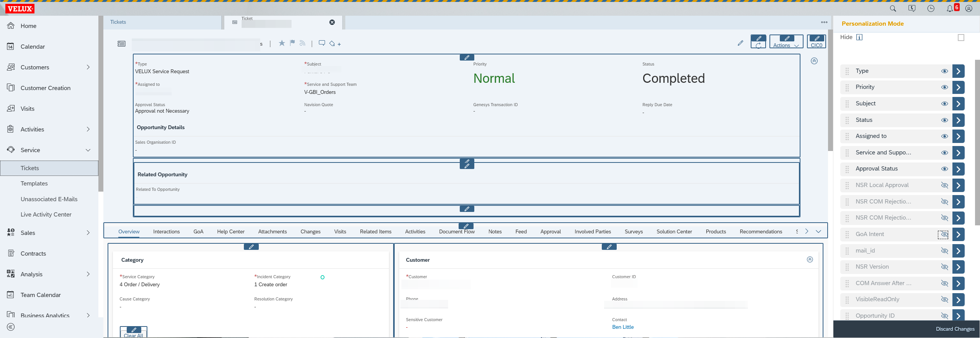980x338 pixels.
Task: Show the hidden NSR Local Approval field
Action: point(944,185)
